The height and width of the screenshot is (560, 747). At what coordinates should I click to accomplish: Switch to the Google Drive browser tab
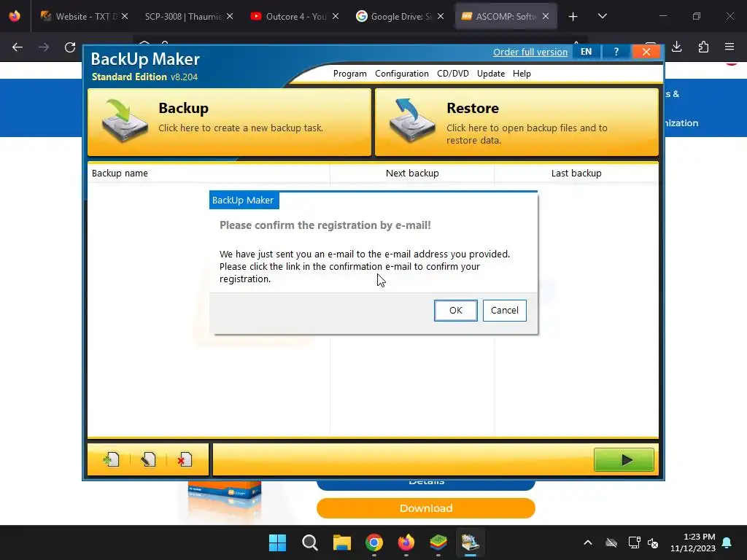pos(395,16)
